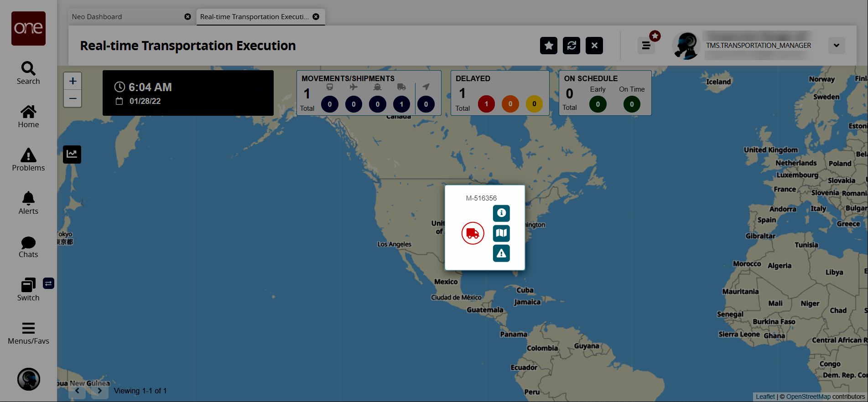
Task: Open the notifications list menu icon
Action: coord(646,46)
